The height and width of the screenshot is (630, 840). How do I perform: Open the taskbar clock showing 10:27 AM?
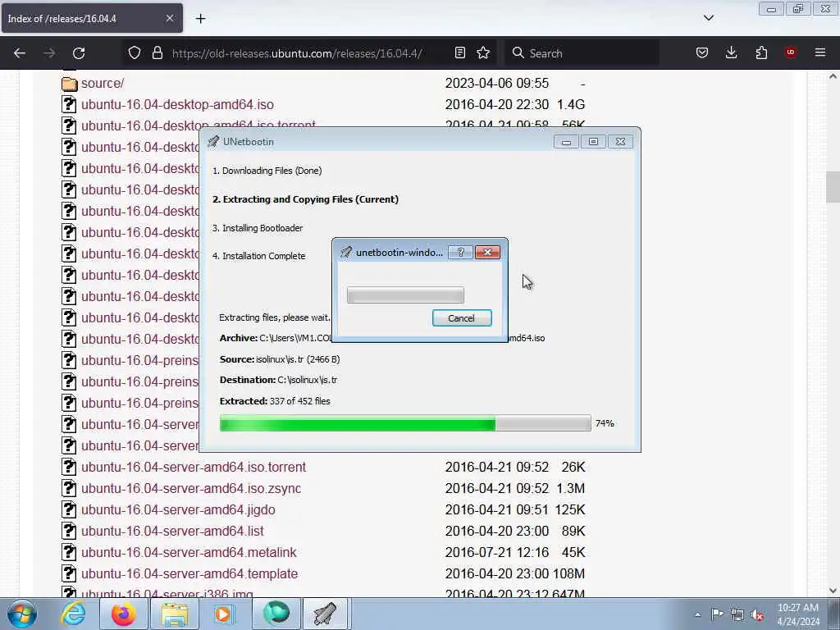pyautogui.click(x=798, y=614)
